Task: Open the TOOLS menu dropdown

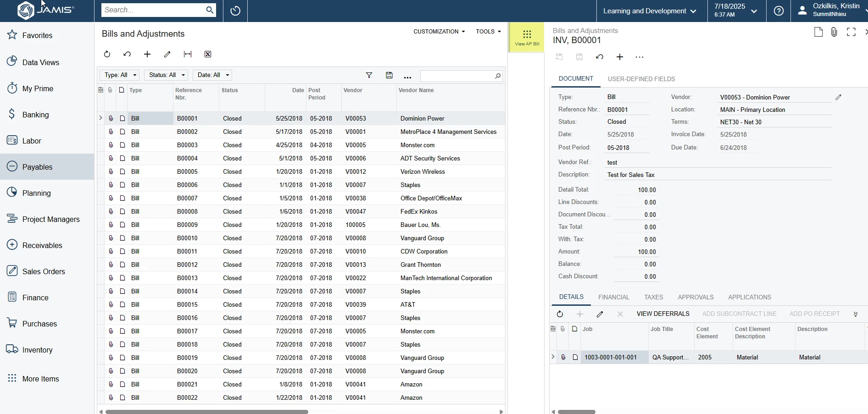Action: (x=488, y=32)
